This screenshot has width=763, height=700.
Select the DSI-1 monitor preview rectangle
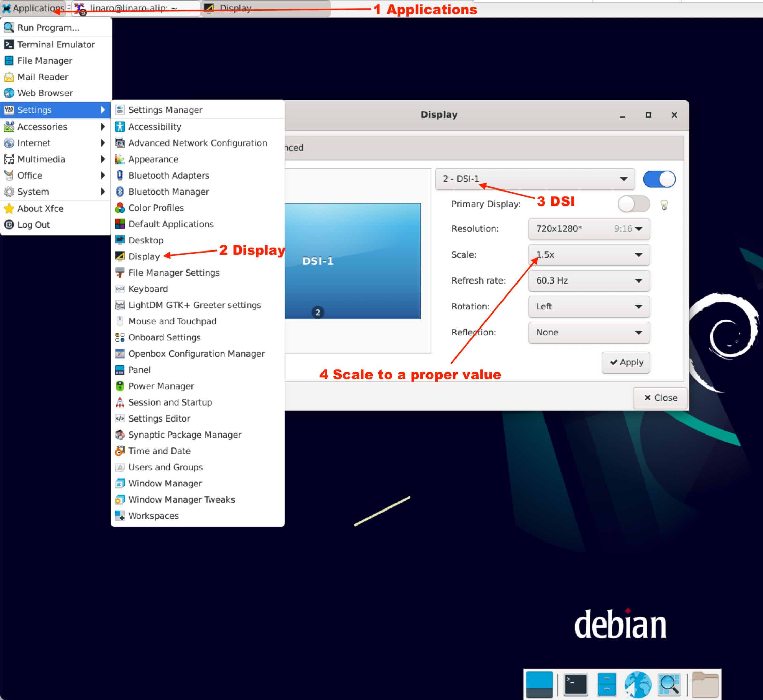click(x=352, y=261)
